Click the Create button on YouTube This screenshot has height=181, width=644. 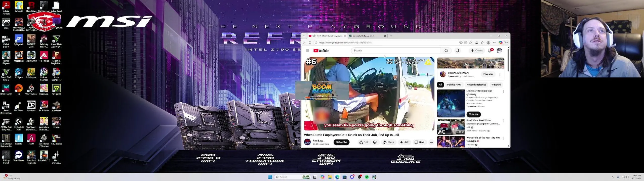(476, 51)
